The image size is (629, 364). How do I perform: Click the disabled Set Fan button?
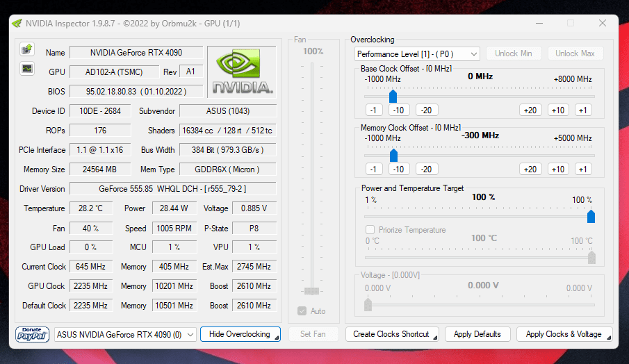point(313,334)
